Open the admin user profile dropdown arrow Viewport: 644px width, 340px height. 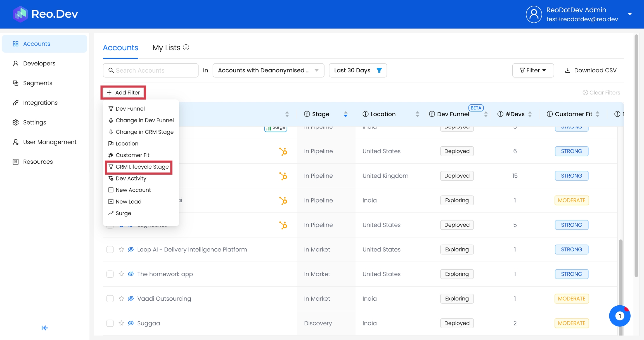[630, 14]
